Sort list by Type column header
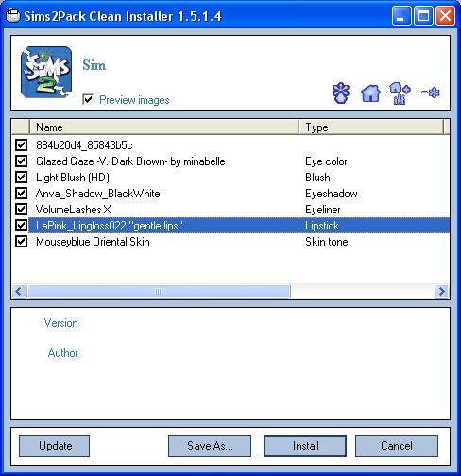 tap(371, 127)
